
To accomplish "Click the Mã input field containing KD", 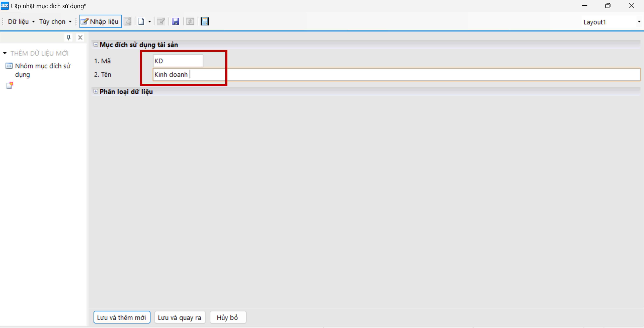I will (178, 61).
